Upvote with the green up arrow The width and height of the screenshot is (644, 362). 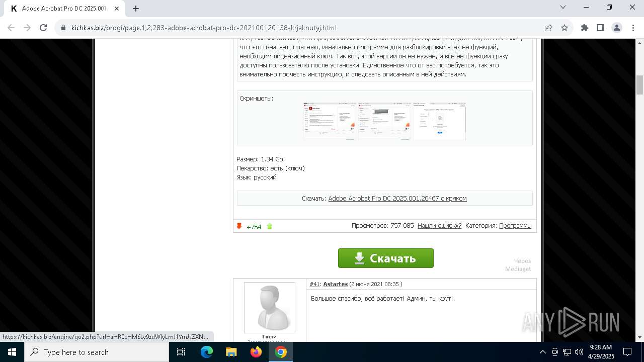point(269,226)
